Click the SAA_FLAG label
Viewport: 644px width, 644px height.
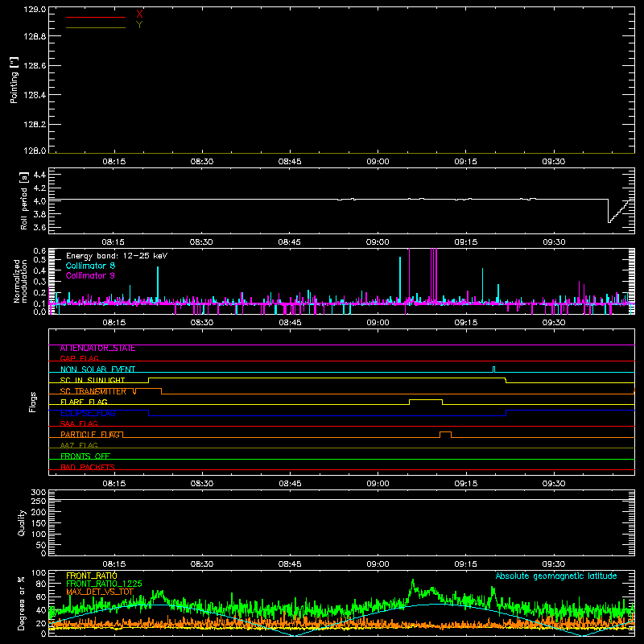point(79,424)
